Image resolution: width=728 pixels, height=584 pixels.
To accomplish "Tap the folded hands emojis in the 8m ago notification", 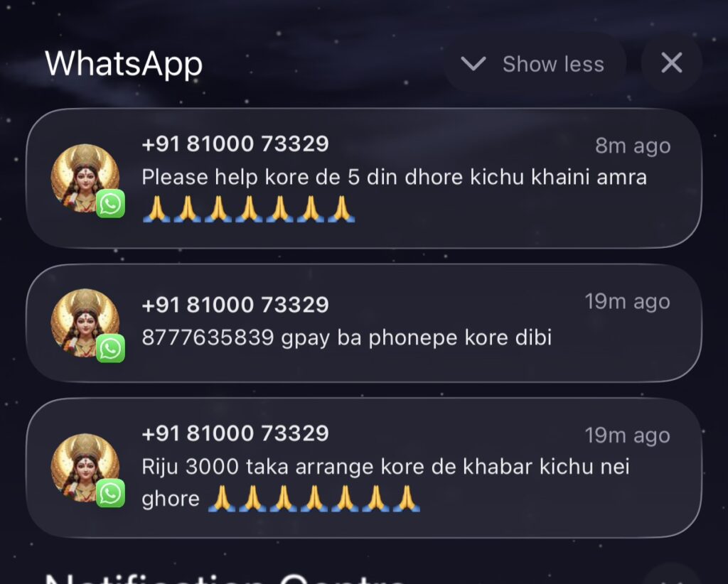I will point(248,209).
